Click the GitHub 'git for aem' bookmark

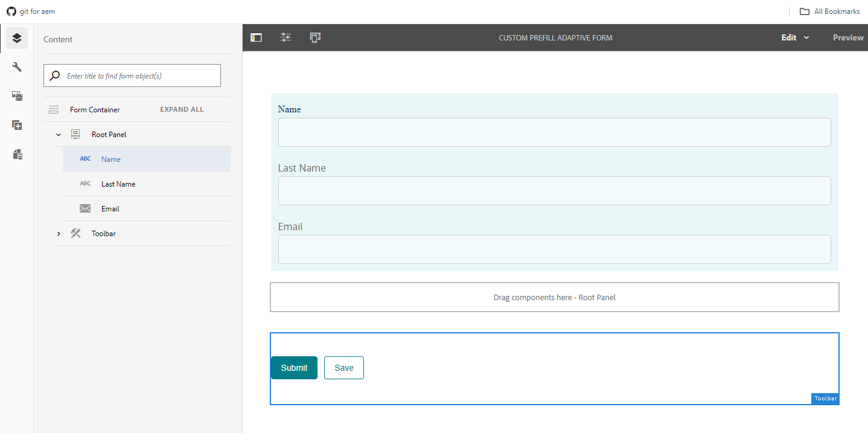pyautogui.click(x=31, y=11)
